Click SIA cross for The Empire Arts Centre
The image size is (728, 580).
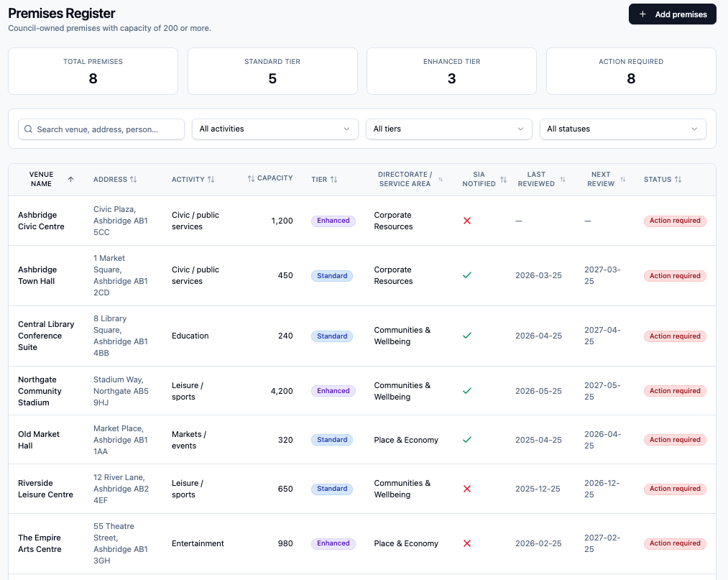[467, 543]
